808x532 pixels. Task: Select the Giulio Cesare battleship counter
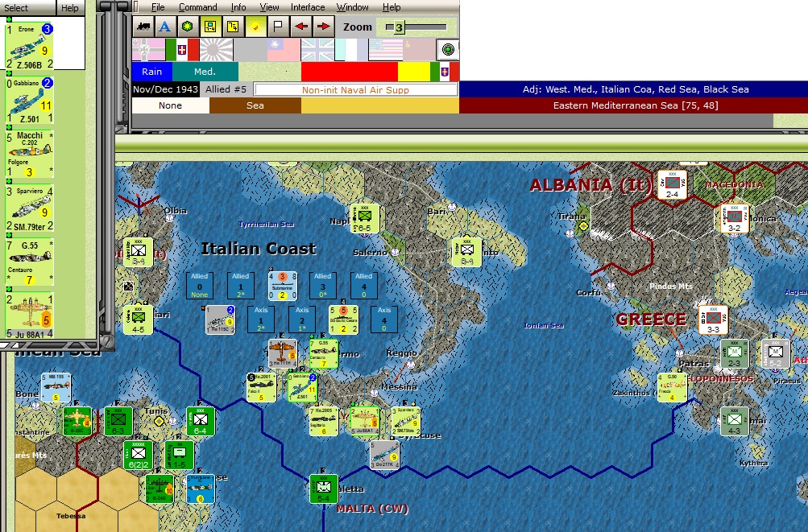point(344,320)
